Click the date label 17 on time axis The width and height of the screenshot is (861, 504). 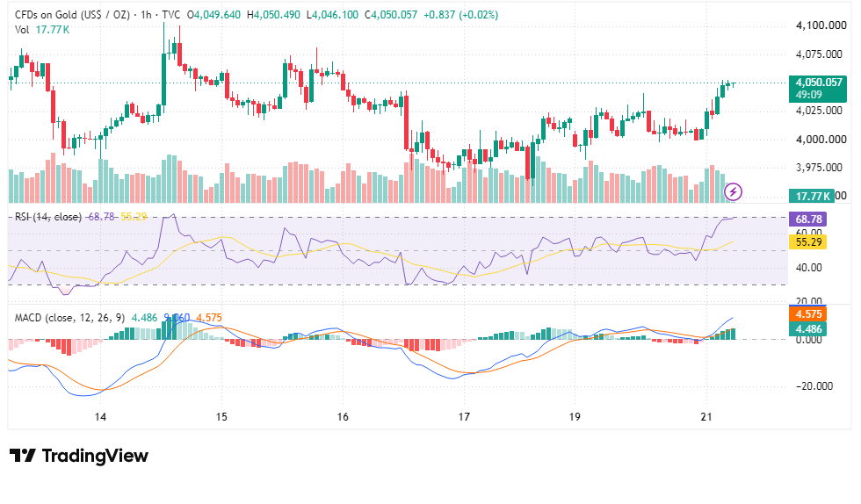click(464, 417)
